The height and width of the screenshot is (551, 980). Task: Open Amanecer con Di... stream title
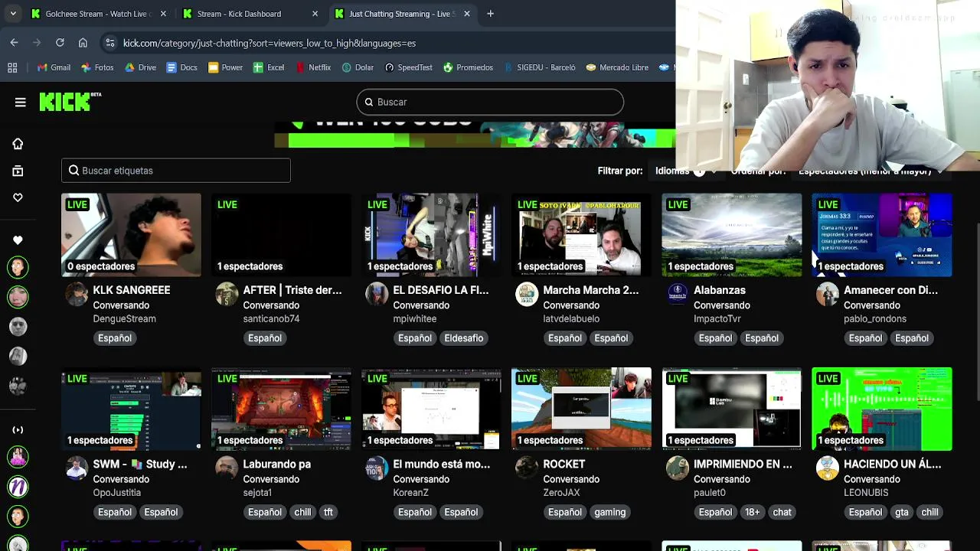[890, 290]
